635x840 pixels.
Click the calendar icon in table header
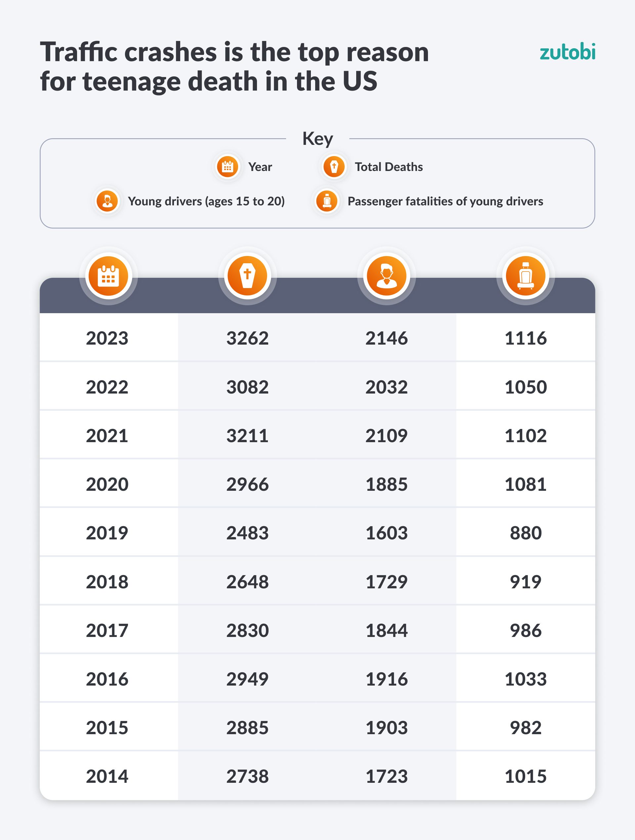[x=108, y=276]
